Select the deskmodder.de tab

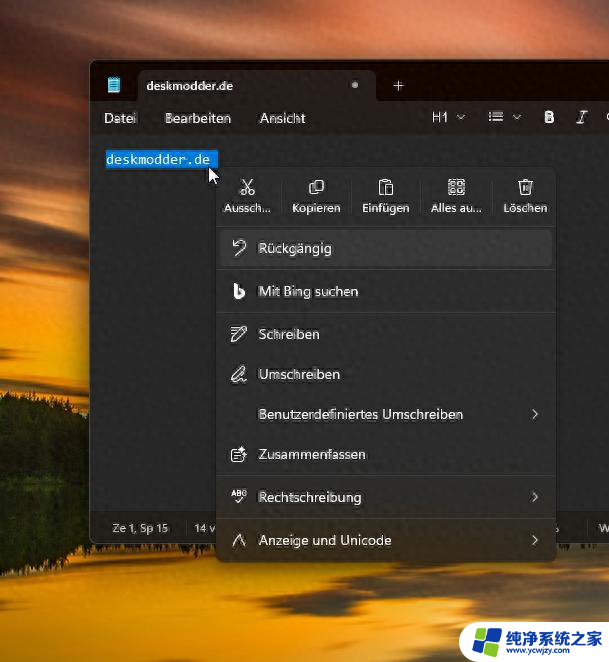pyautogui.click(x=256, y=86)
